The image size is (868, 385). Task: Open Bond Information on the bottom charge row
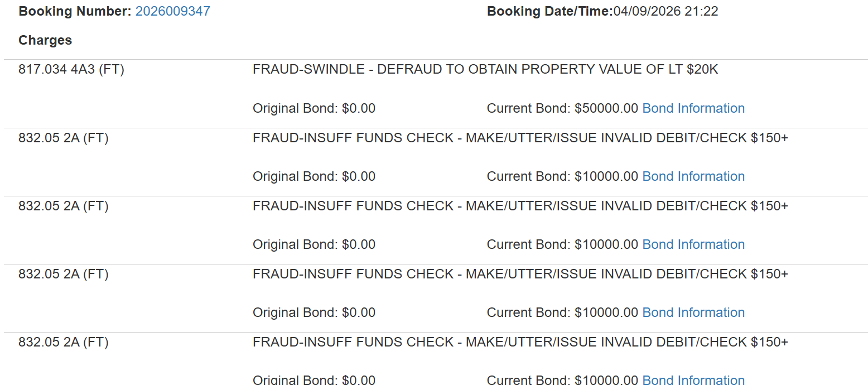693,380
